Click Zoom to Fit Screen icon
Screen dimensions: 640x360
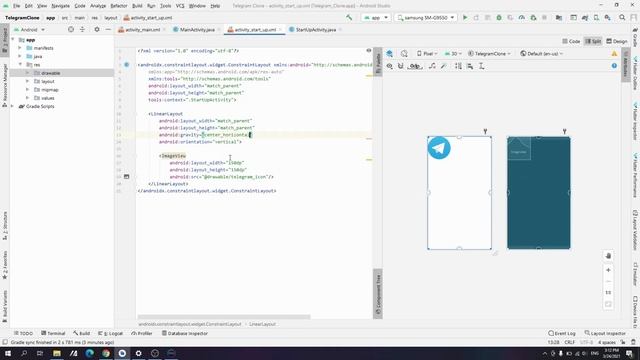click(x=608, y=304)
